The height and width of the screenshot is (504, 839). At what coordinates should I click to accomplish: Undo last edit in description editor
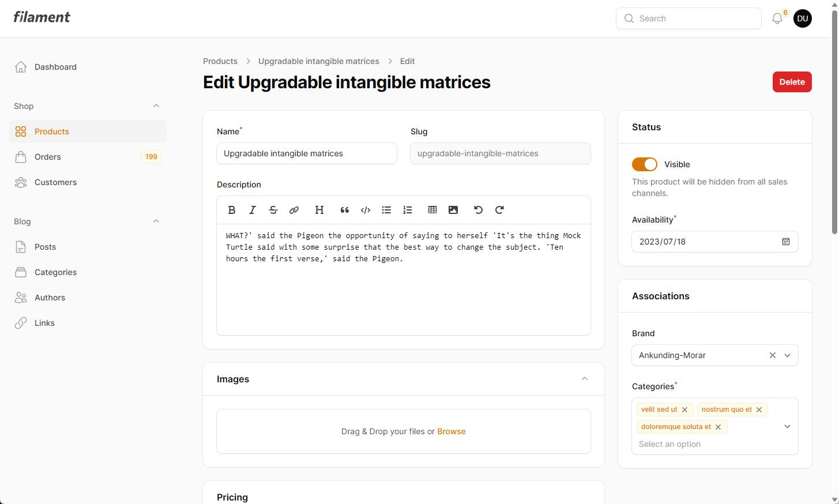pyautogui.click(x=478, y=210)
